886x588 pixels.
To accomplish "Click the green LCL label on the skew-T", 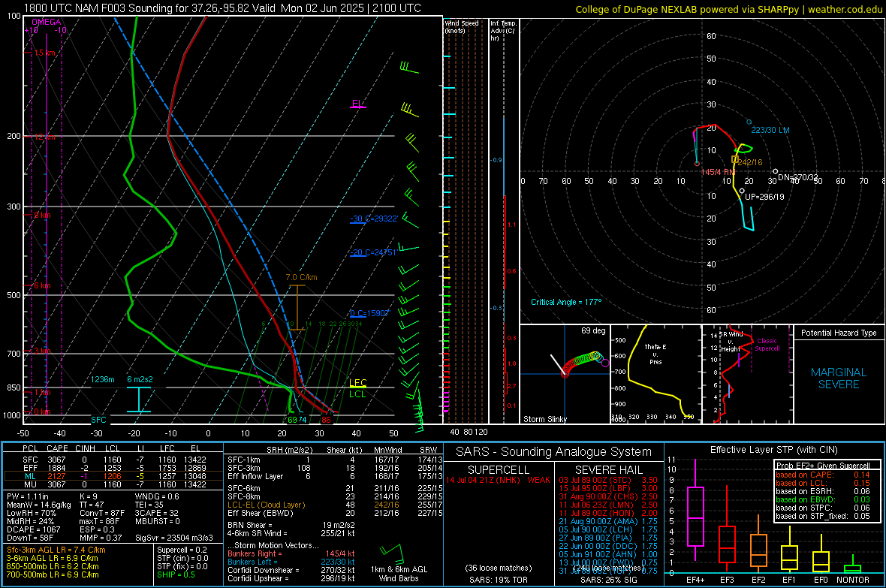I will click(x=357, y=394).
